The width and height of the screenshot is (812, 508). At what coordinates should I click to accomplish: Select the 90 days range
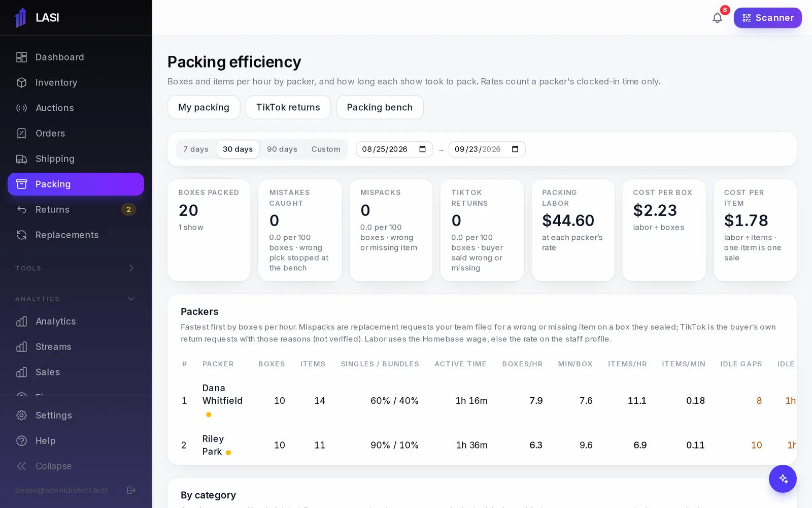[282, 149]
